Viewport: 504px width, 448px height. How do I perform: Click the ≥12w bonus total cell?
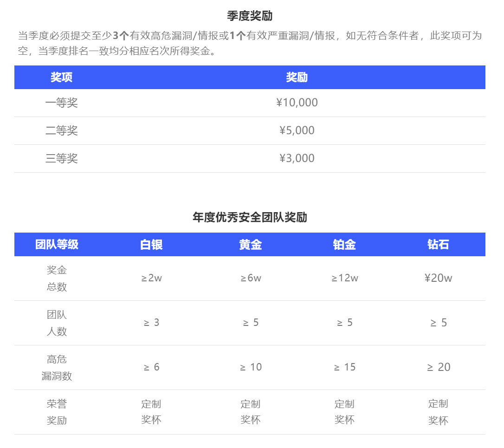344,278
